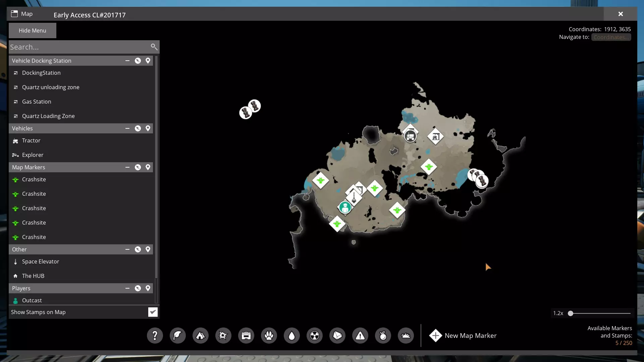Click the player marker on map

pyautogui.click(x=345, y=207)
